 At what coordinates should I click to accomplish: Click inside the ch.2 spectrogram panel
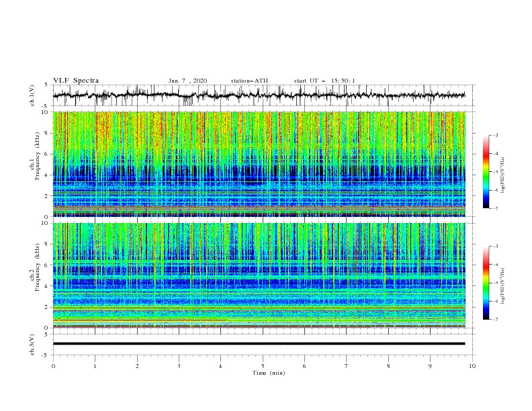[259, 275]
